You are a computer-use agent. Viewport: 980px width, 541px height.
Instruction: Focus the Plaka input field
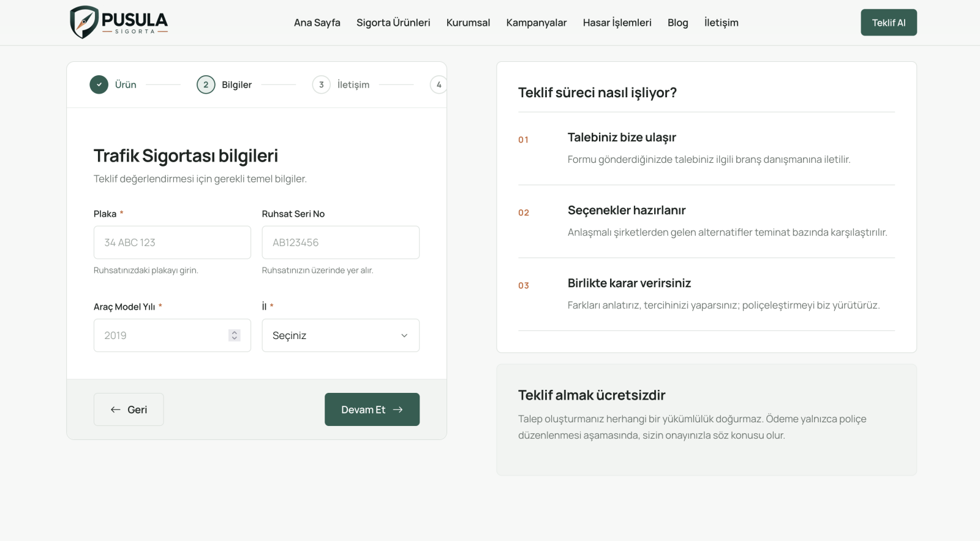point(172,242)
